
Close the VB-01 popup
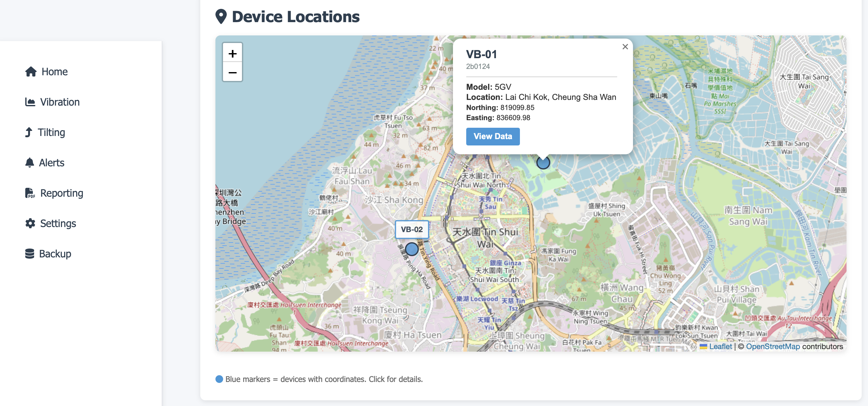point(625,46)
